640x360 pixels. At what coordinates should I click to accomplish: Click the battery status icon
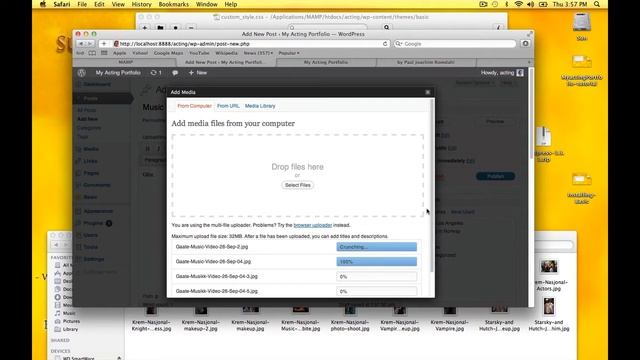point(543,4)
